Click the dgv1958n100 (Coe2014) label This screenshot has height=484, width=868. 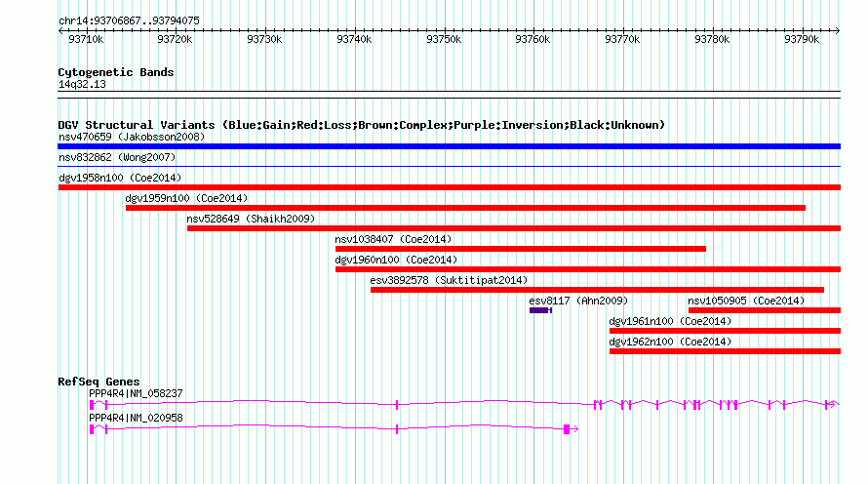[x=120, y=178]
